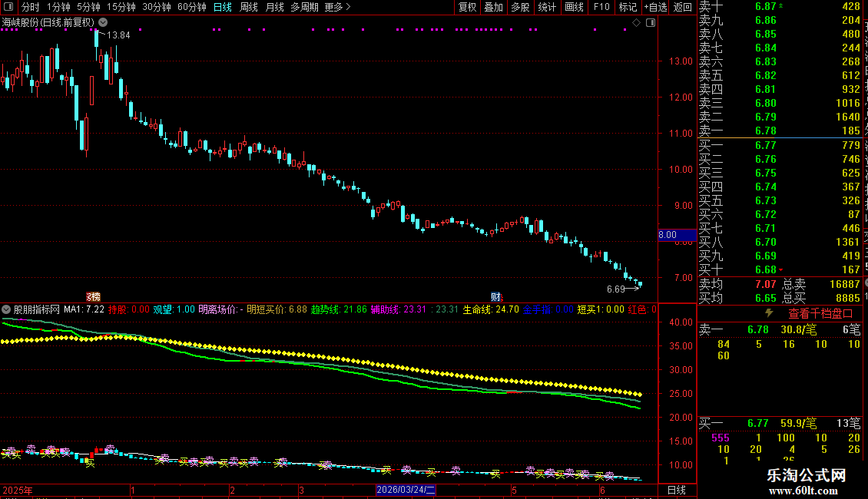The width and height of the screenshot is (868, 499).
Task: Select the 卖一 6.78 order book row
Action: tap(780, 131)
